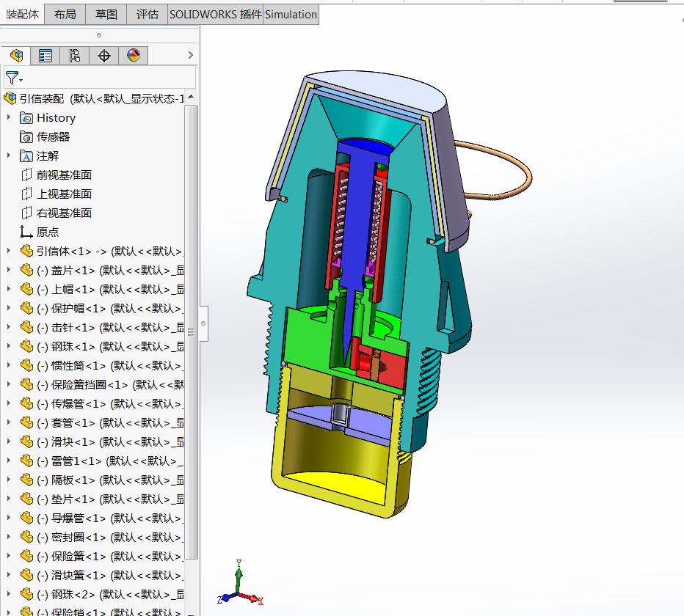Expand the 保险簧挡圈<1> component
This screenshot has height=616, width=684.
[8, 384]
